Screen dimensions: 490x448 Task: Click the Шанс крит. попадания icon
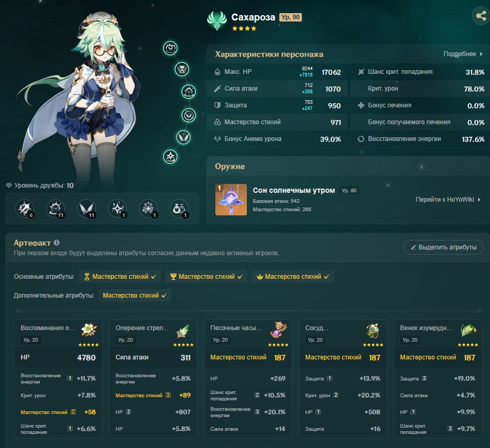click(x=361, y=72)
